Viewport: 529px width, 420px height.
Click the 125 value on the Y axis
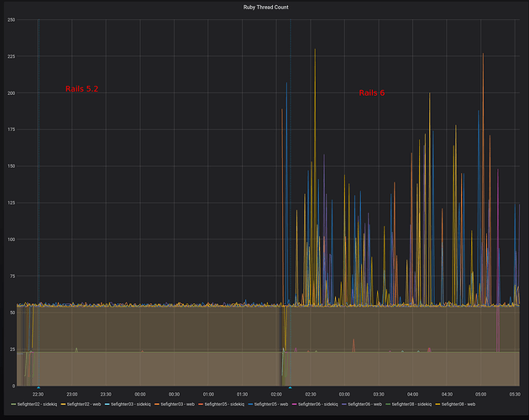11,202
